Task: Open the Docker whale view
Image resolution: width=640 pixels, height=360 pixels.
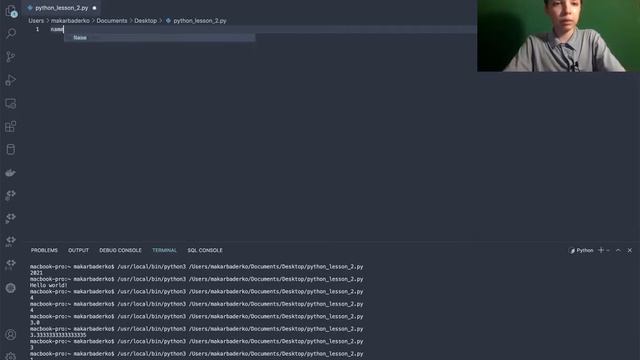Action: pos(11,173)
